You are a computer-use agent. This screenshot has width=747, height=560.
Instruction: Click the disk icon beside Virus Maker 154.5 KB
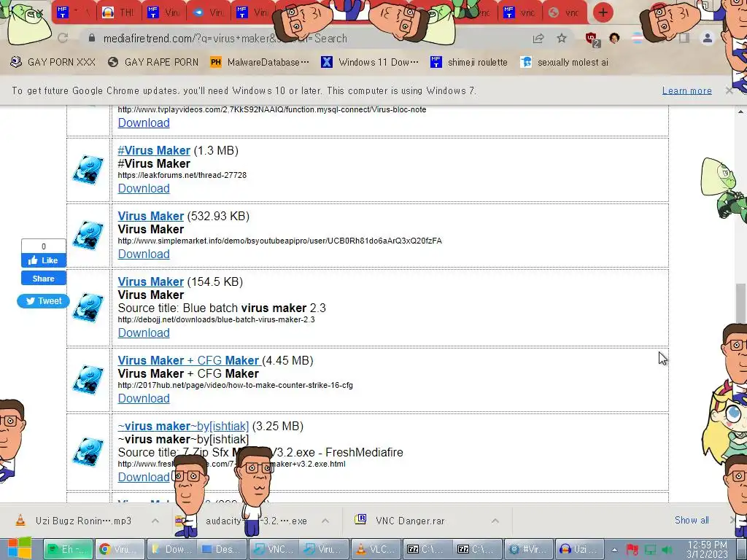click(88, 308)
